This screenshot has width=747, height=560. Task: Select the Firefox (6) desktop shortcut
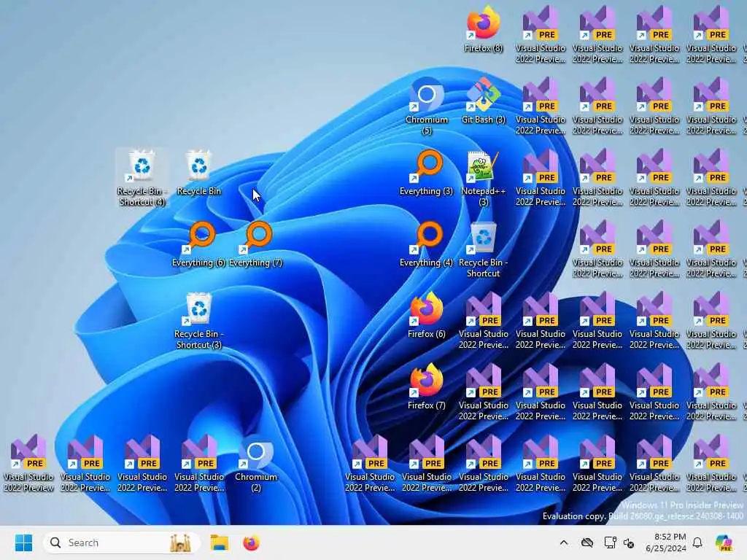tap(426, 315)
